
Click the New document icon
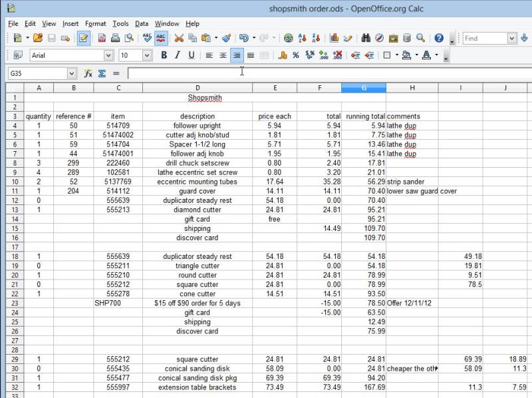(17, 38)
